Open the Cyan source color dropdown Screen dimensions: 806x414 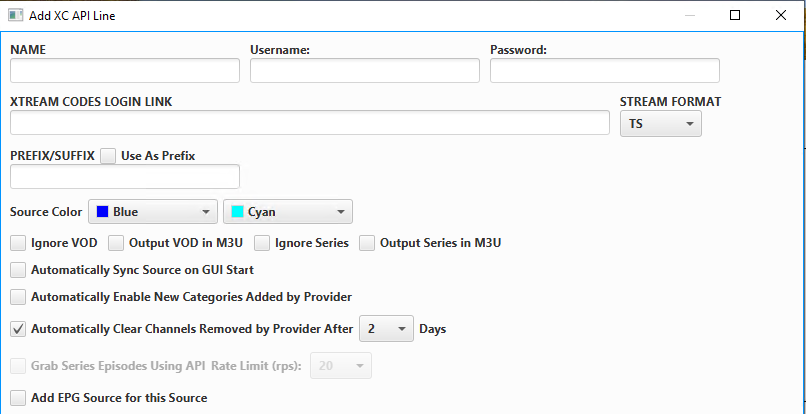pos(288,212)
